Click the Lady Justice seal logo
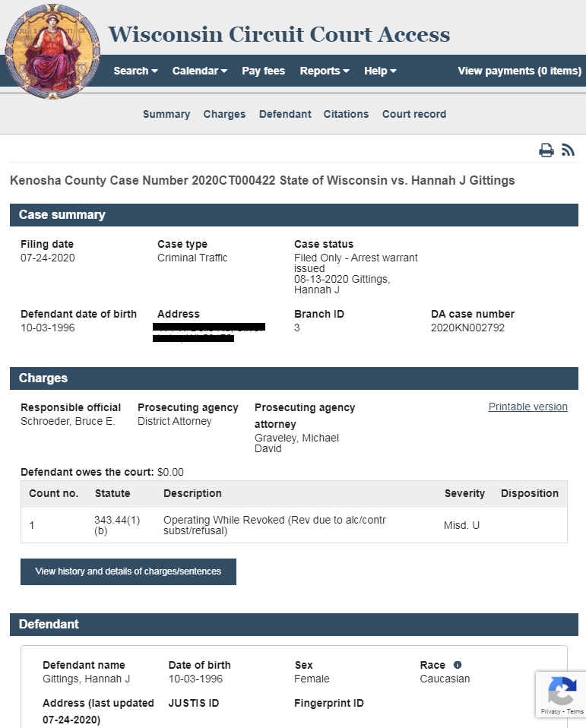 52,51
